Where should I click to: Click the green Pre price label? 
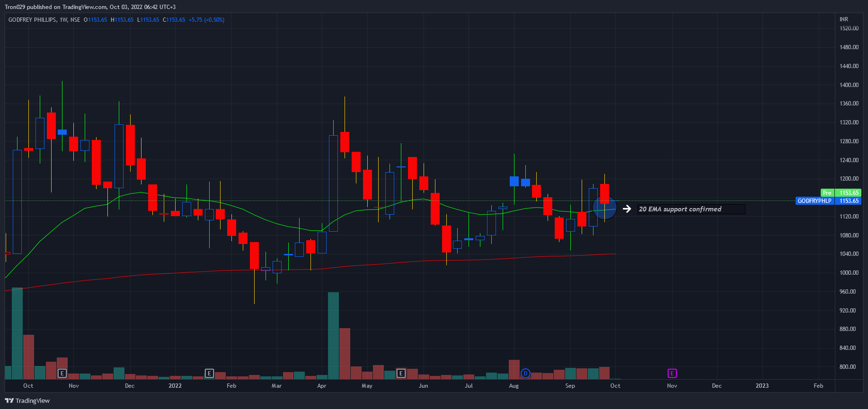pyautogui.click(x=827, y=193)
